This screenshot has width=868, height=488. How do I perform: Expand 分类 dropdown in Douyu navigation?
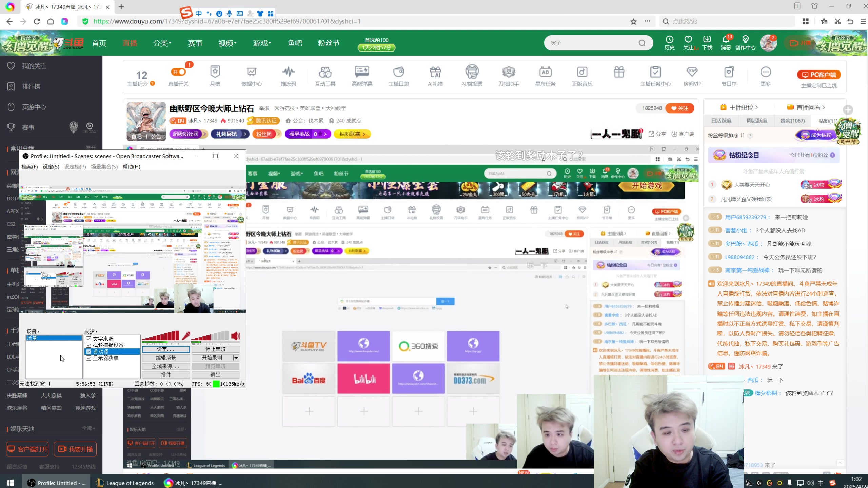point(162,43)
